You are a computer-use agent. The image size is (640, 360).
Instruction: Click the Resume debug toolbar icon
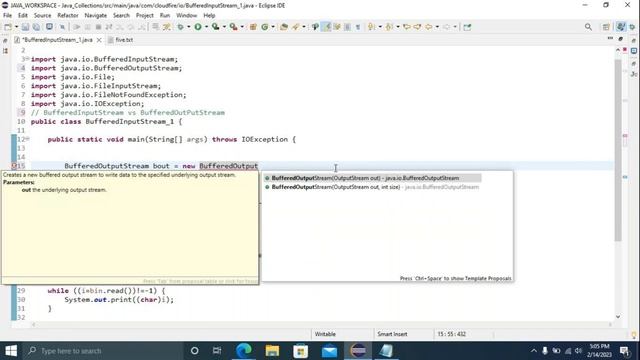tap(76, 27)
